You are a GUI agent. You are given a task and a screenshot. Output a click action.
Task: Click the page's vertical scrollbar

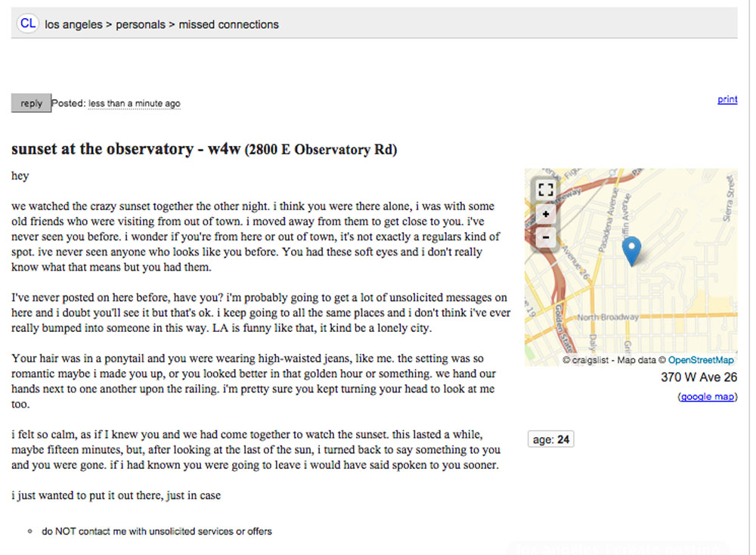[x=752, y=277]
